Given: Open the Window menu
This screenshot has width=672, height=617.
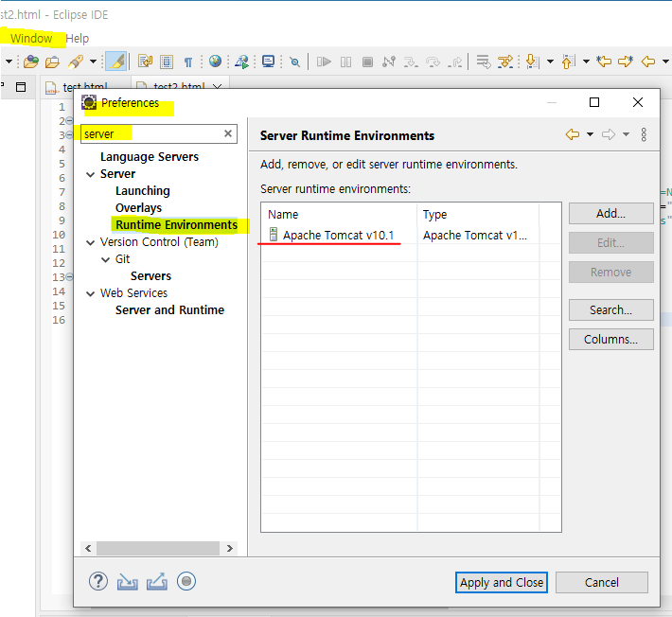Looking at the screenshot, I should point(31,39).
